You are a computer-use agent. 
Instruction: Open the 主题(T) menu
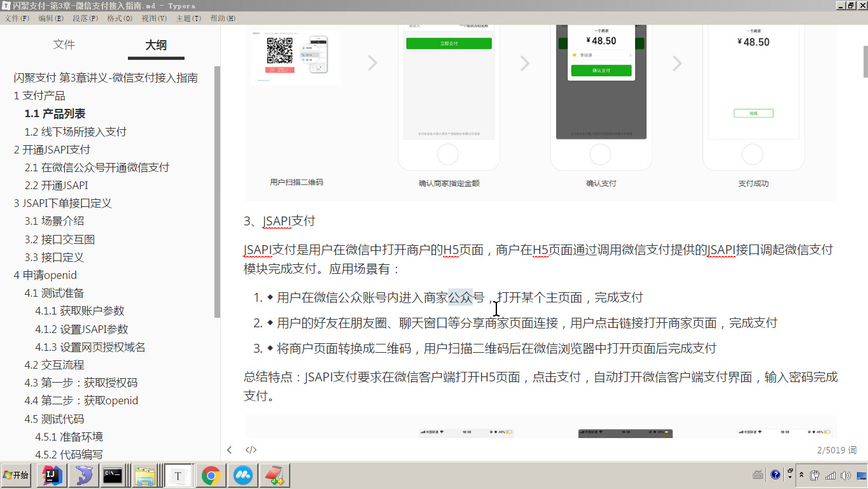pyautogui.click(x=188, y=18)
